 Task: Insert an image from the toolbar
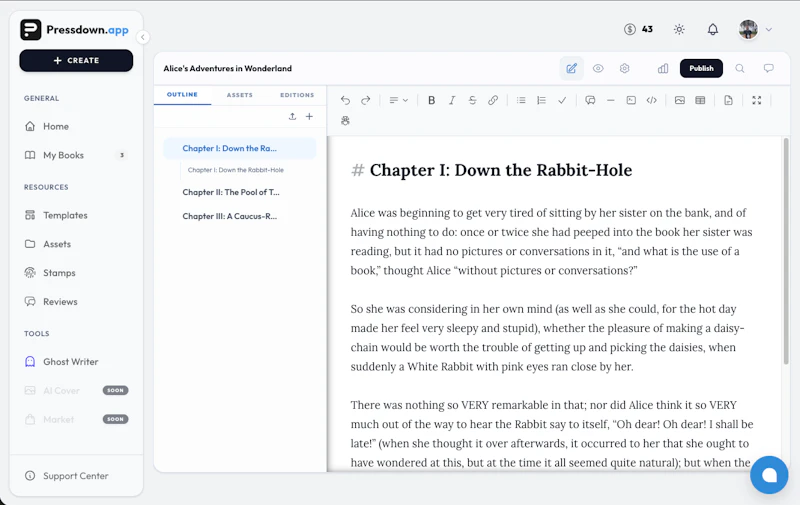coord(680,100)
